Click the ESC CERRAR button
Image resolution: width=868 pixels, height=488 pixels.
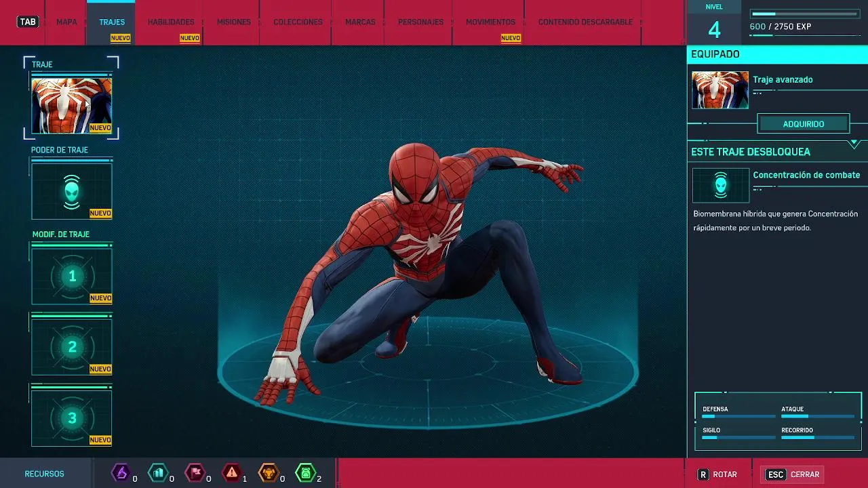[x=793, y=474]
